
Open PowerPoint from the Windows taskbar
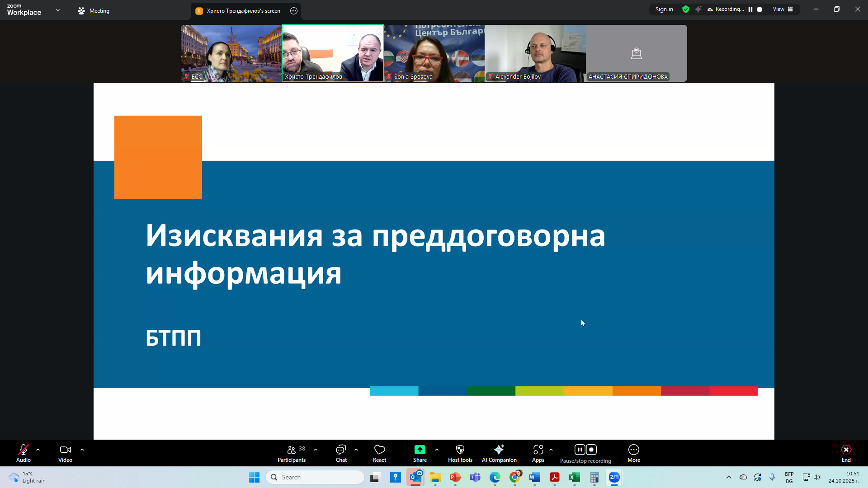pyautogui.click(x=455, y=477)
